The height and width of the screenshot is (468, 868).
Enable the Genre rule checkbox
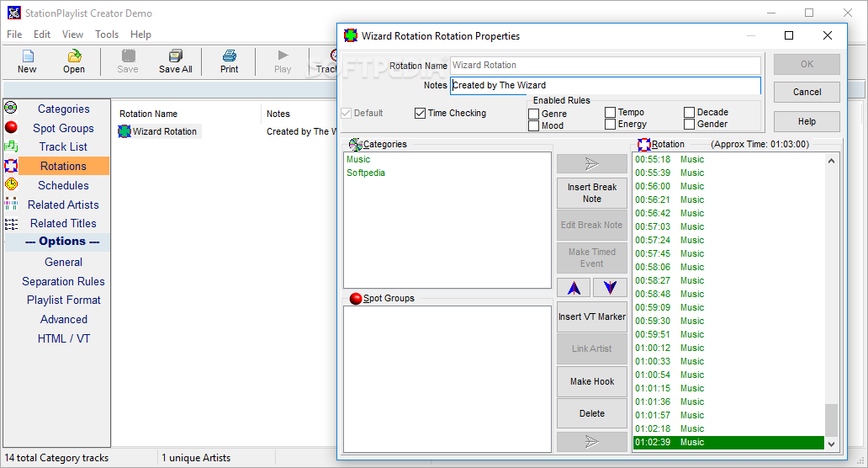point(533,114)
